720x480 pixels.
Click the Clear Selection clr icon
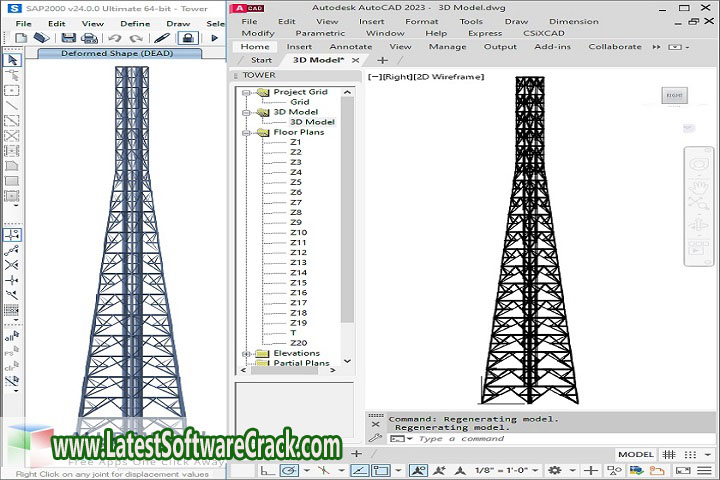pyautogui.click(x=12, y=366)
